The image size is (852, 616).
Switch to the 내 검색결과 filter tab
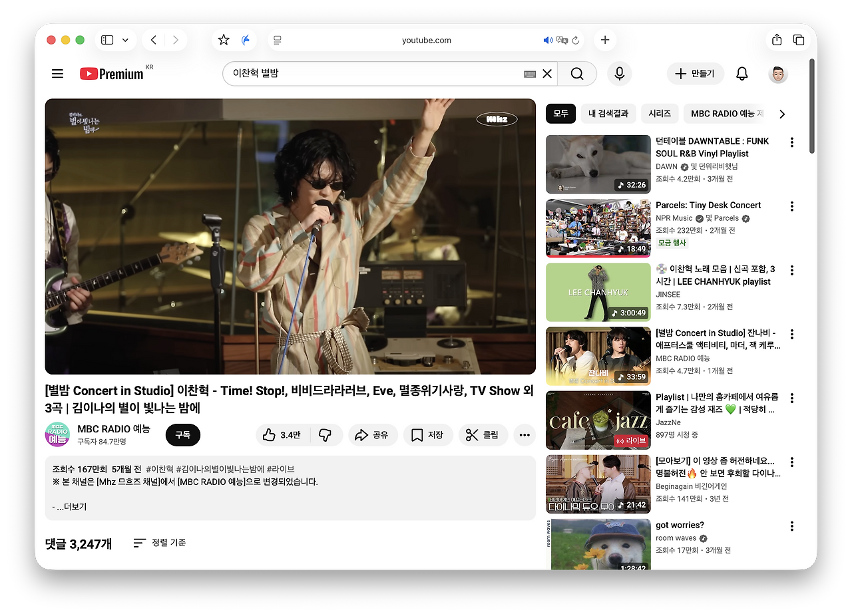[x=608, y=114]
